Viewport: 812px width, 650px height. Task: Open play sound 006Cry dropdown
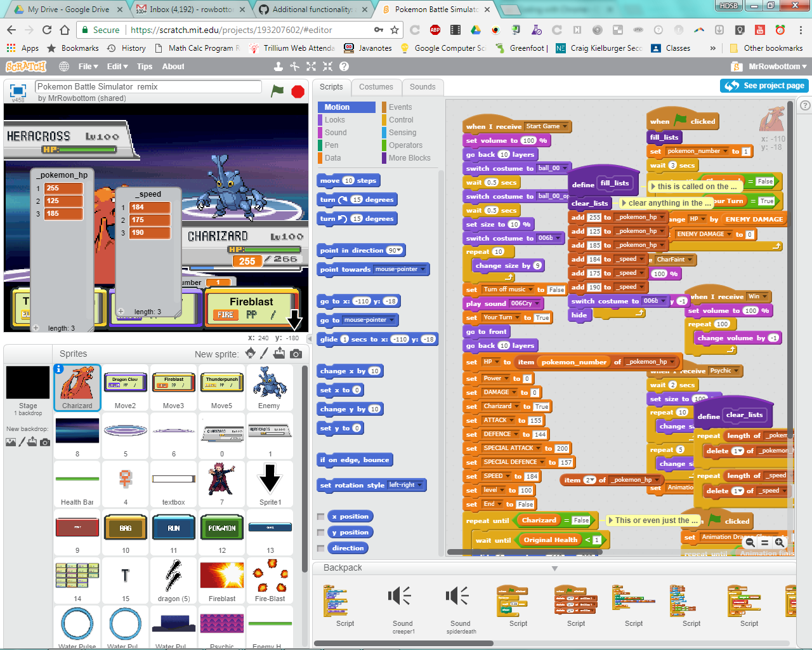pyautogui.click(x=537, y=303)
